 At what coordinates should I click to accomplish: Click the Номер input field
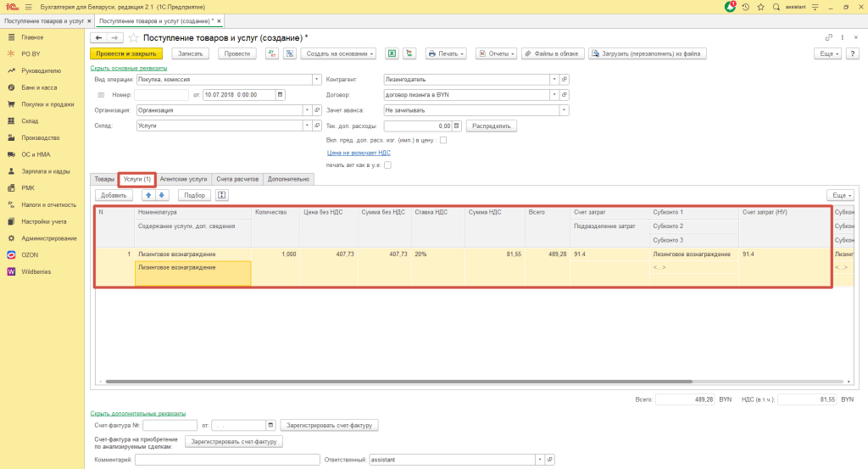162,95
